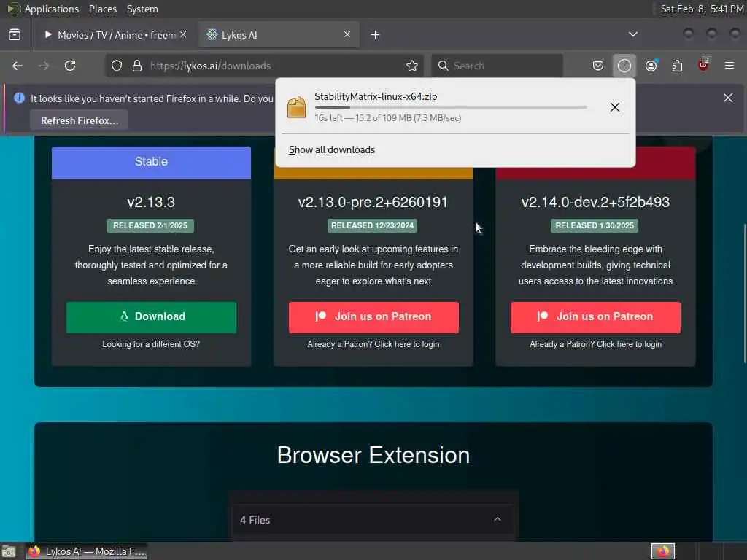
Task: List all tabs with the chevron dropdown
Action: pos(632,34)
